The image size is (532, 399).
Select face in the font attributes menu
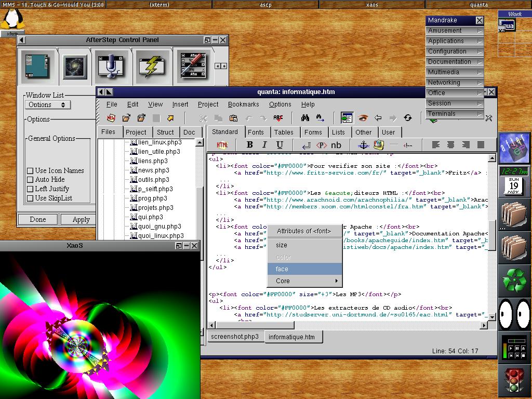click(x=304, y=269)
